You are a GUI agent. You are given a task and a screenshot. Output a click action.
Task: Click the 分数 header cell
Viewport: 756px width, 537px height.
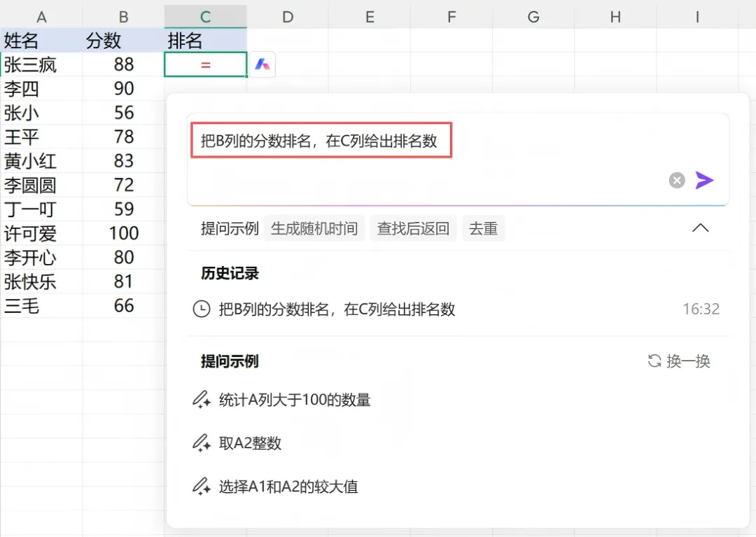[123, 41]
